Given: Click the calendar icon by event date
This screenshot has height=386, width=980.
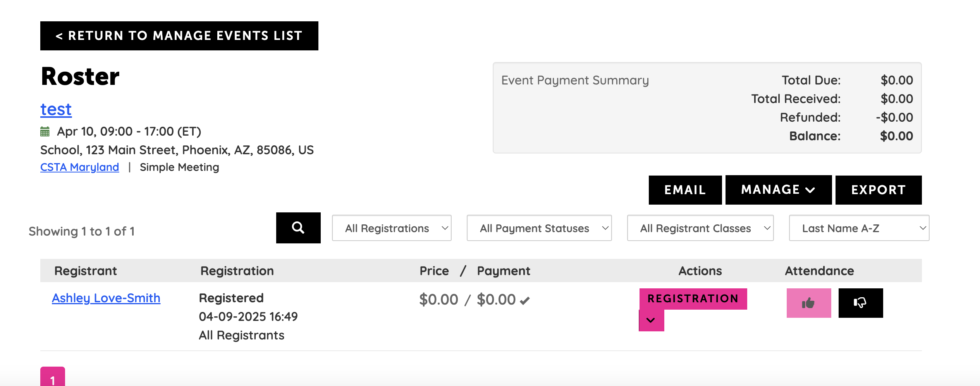Looking at the screenshot, I should 45,132.
